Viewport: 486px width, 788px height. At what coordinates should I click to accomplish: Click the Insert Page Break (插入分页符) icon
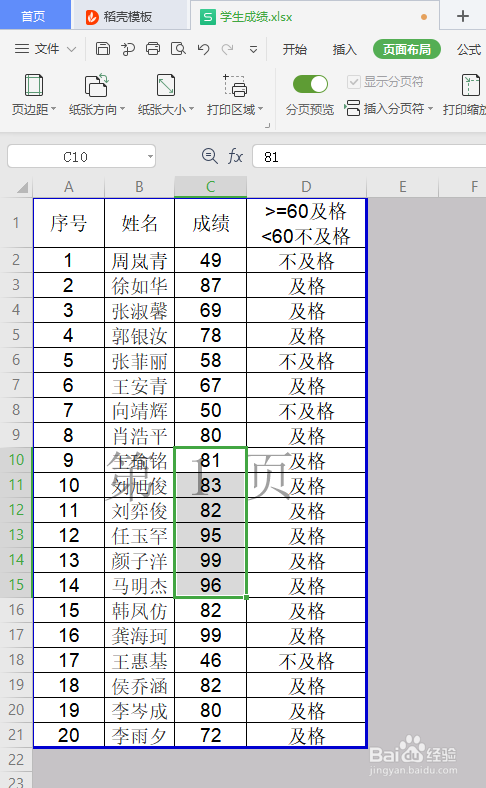pos(352,108)
